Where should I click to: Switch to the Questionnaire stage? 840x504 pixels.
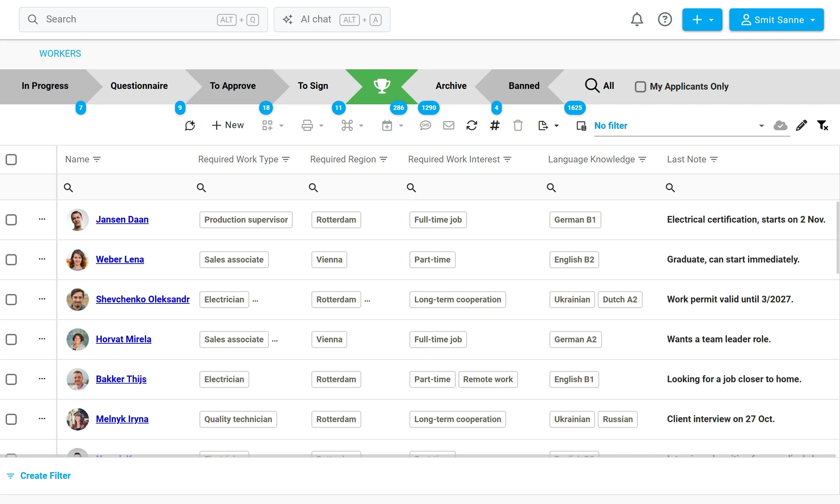pos(139,86)
